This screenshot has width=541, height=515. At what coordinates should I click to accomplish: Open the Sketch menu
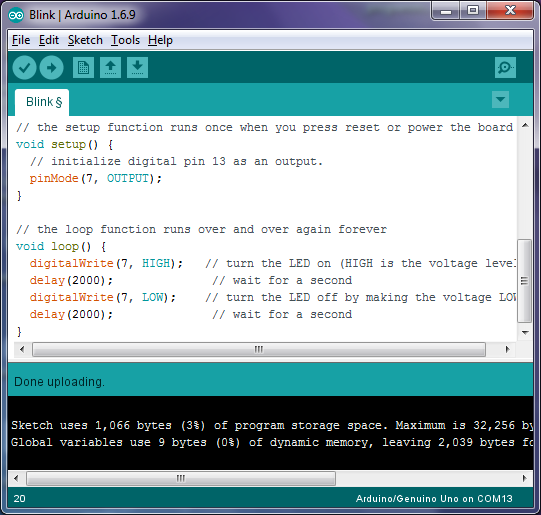pyautogui.click(x=85, y=40)
